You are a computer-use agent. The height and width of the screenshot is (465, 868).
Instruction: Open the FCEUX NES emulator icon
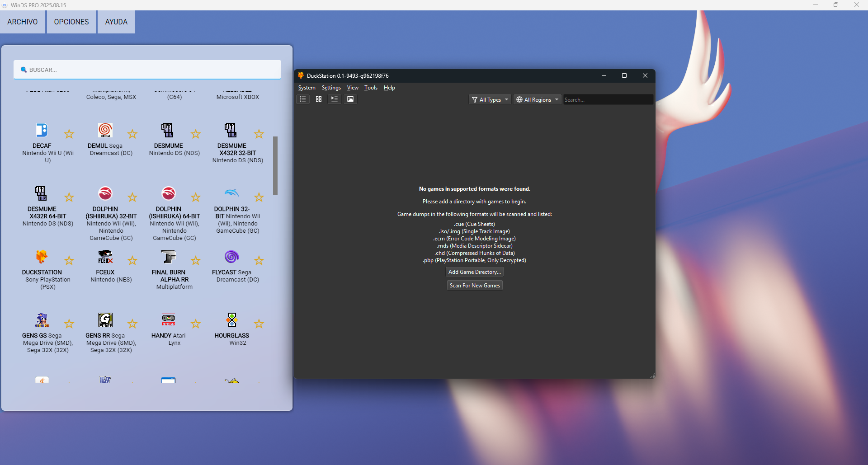coord(105,257)
